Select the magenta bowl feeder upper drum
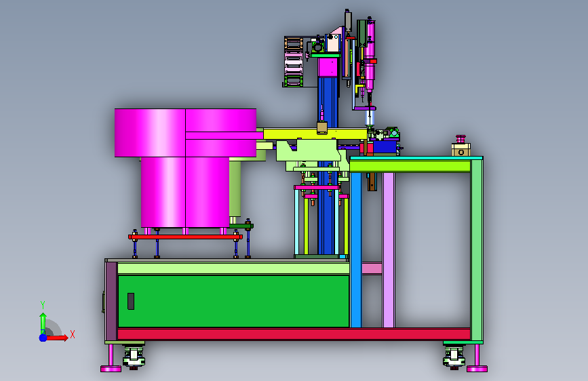This screenshot has width=588, height=381. coord(185,133)
